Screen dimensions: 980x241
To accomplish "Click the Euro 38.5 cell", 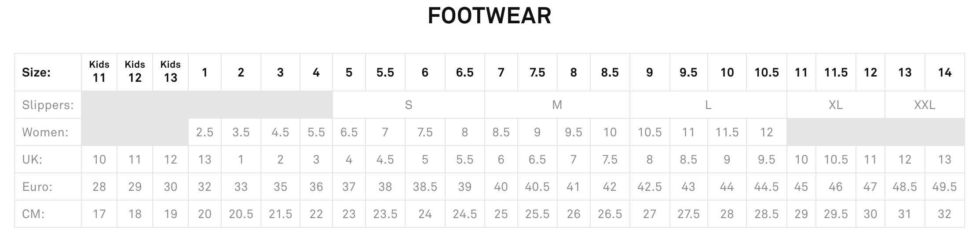I will (425, 187).
